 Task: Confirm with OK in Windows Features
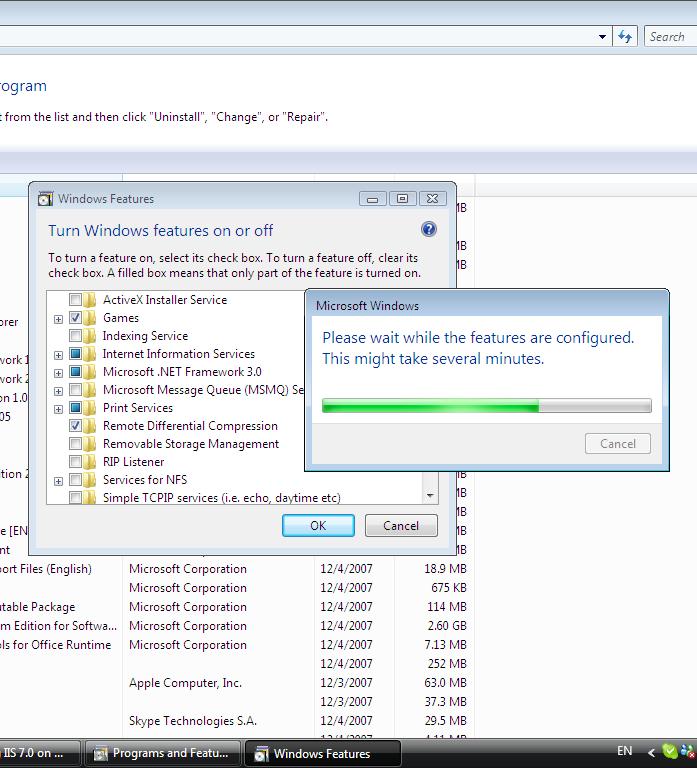click(318, 526)
